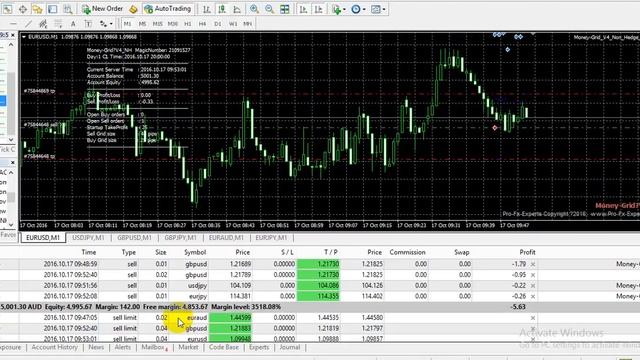The width and height of the screenshot is (640, 360).
Task: Switch chart to line chart type
Action: [237, 9]
